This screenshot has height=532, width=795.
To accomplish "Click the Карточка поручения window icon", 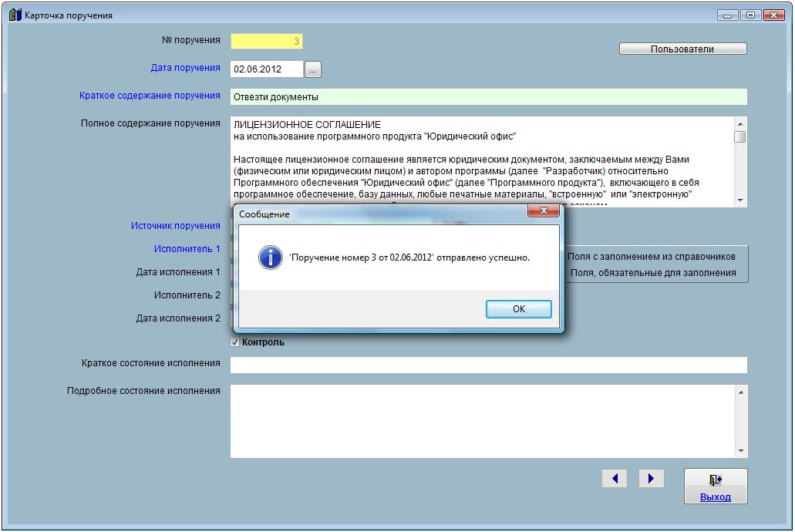I will (x=15, y=15).
